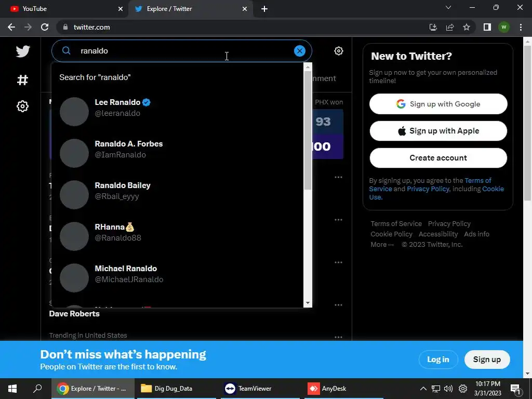Open the blue Privacy Policy link in signup text
The height and width of the screenshot is (399, 532).
tap(428, 189)
